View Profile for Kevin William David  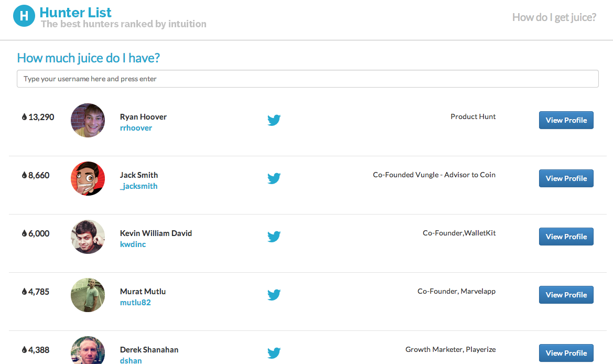coord(566,237)
